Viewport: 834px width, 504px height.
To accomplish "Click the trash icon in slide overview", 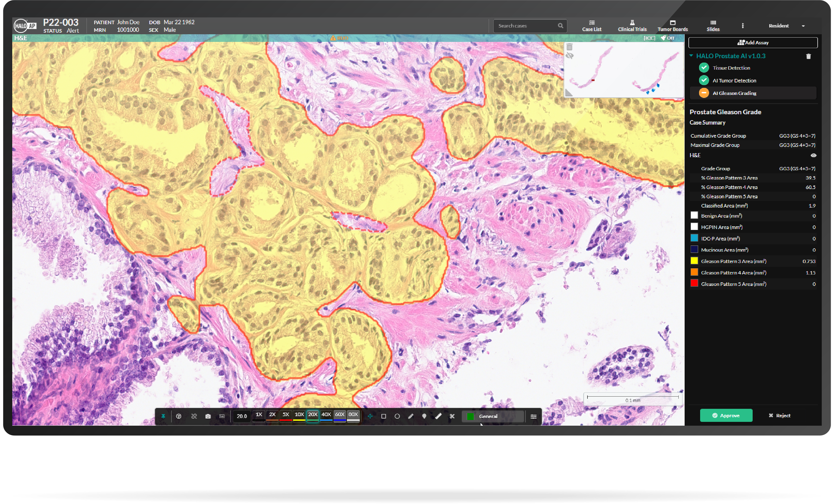I will tap(569, 47).
